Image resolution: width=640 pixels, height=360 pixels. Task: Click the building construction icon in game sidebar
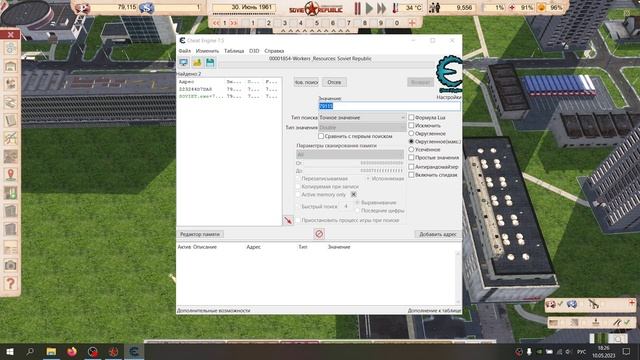click(11, 66)
